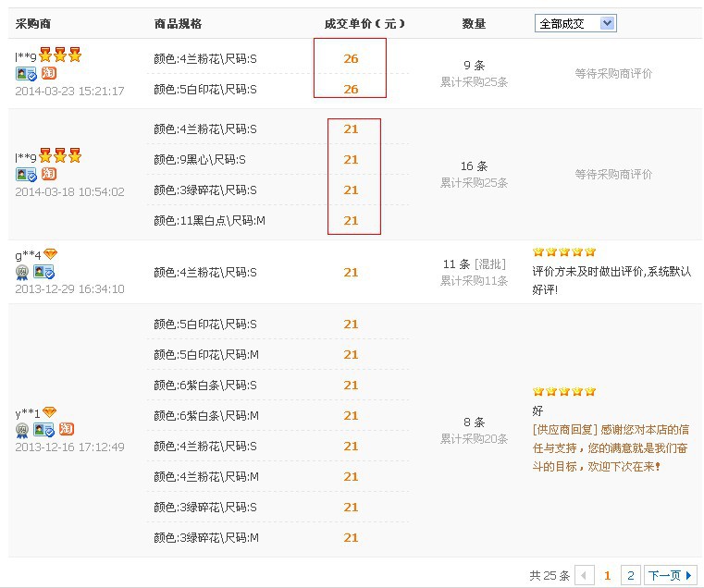Click the three gold stars of first l**g
This screenshot has height=588, width=704.
[x=60, y=55]
